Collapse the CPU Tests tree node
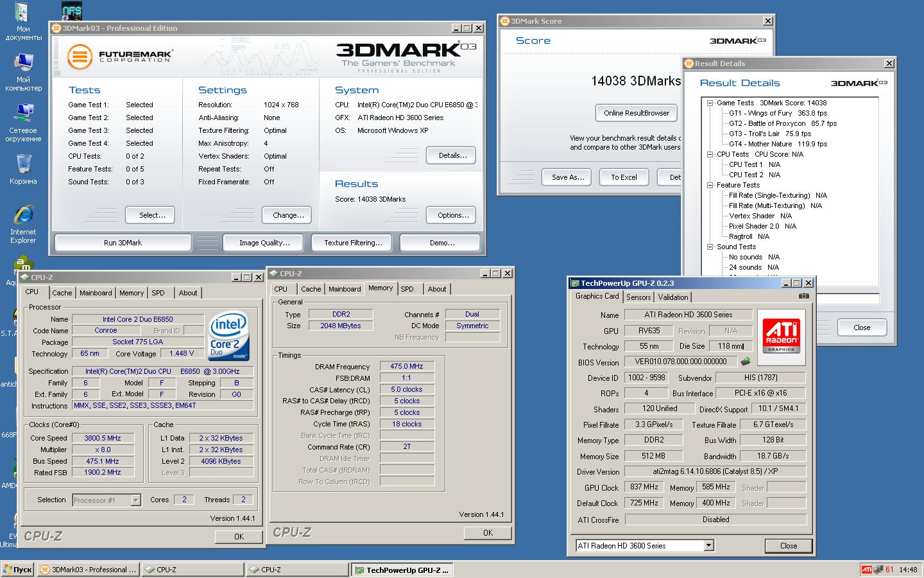This screenshot has height=578, width=924. (710, 154)
